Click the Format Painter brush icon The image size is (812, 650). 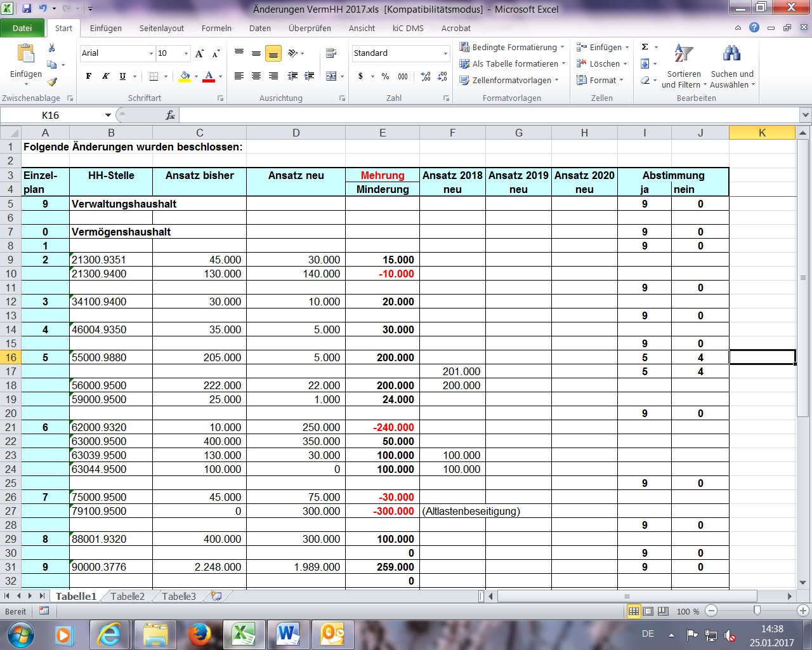(52, 81)
